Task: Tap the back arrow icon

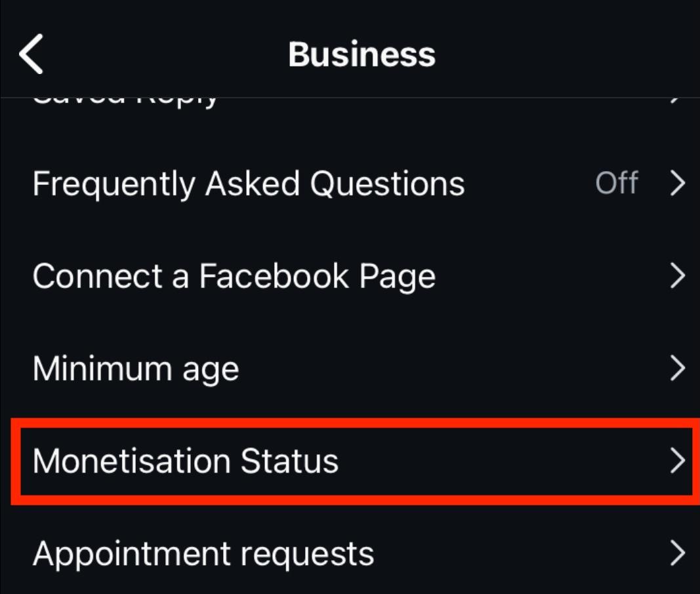Action: coord(31,54)
